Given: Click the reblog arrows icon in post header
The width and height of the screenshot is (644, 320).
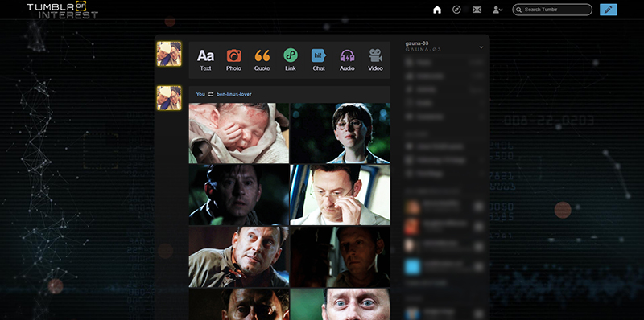Looking at the screenshot, I should (x=211, y=94).
